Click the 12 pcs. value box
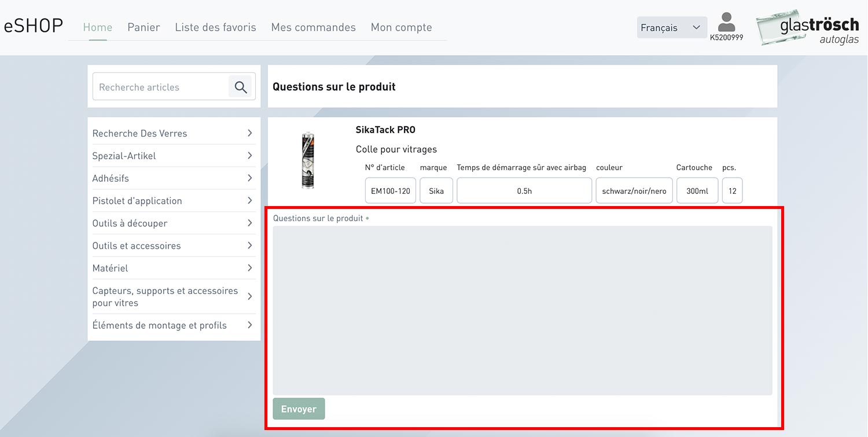This screenshot has height=437, width=868. click(733, 190)
